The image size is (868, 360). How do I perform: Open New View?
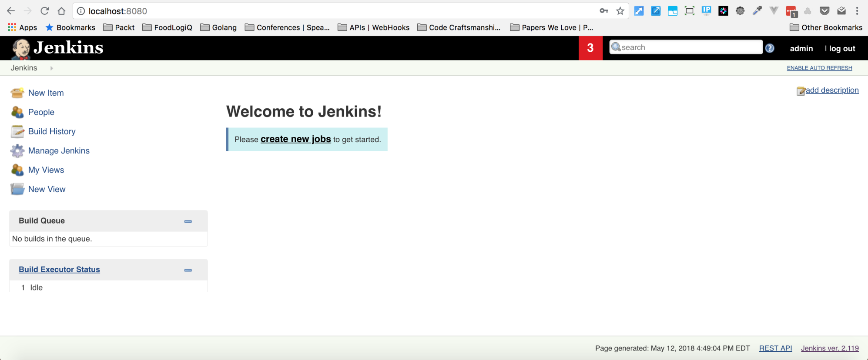pos(47,189)
